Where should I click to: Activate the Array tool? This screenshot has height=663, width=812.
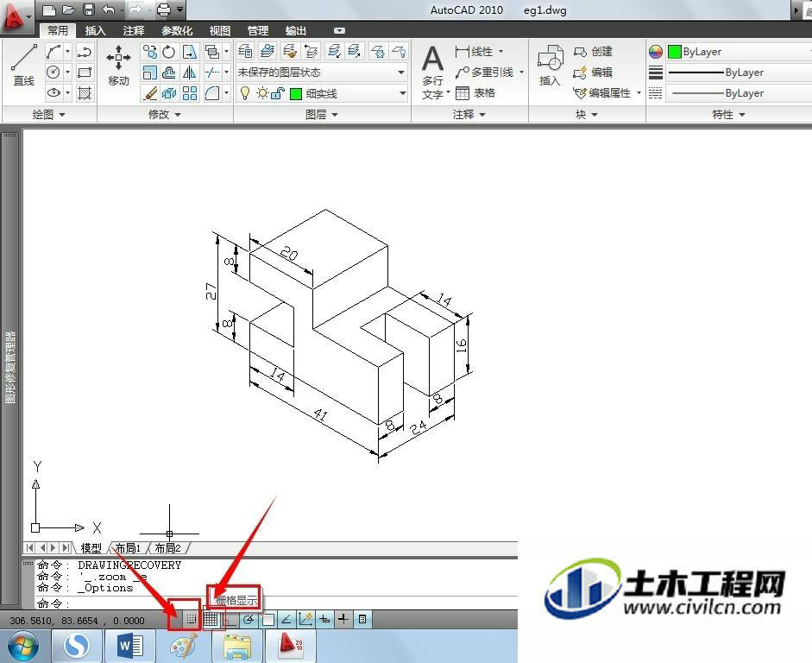click(x=190, y=93)
